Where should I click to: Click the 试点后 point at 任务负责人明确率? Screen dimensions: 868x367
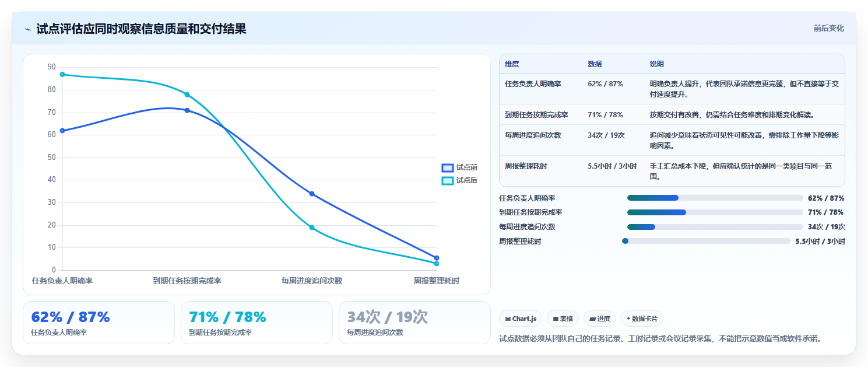pos(62,74)
